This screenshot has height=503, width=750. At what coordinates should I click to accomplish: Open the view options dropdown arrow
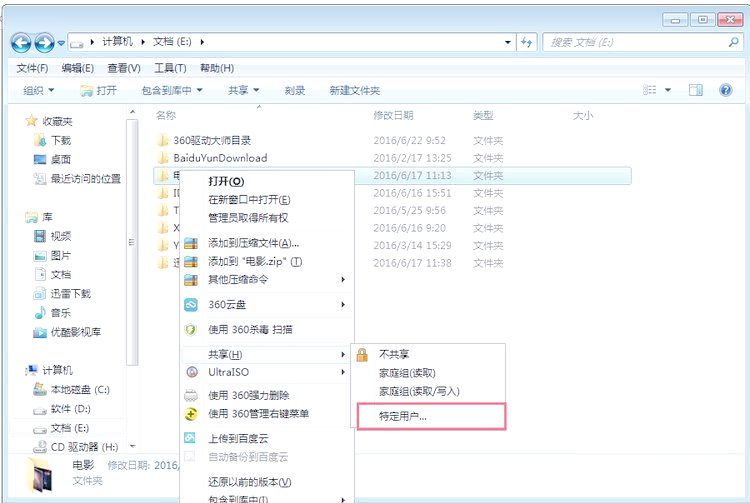[668, 90]
